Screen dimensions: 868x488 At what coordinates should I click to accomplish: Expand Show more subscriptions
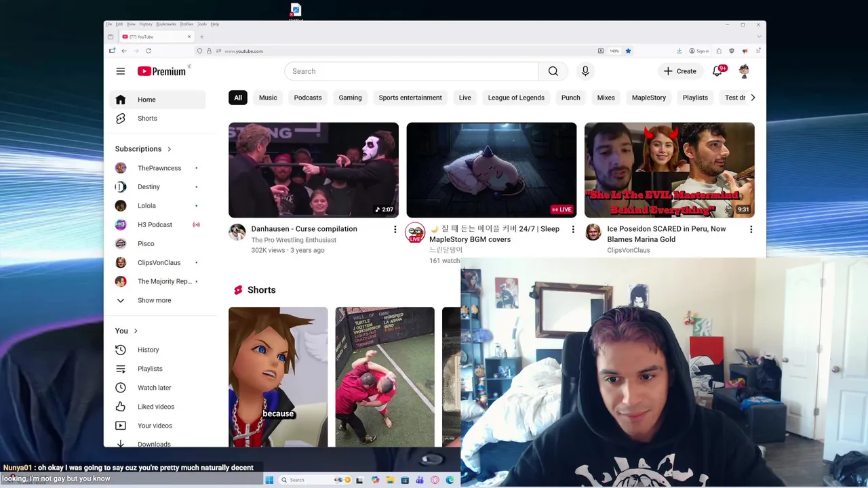157,300
